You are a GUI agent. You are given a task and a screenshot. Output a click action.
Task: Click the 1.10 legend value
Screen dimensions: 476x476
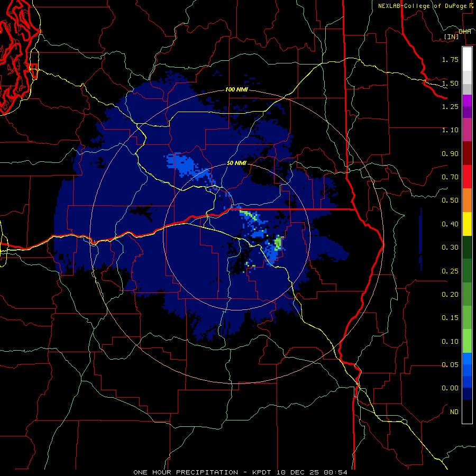450,130
